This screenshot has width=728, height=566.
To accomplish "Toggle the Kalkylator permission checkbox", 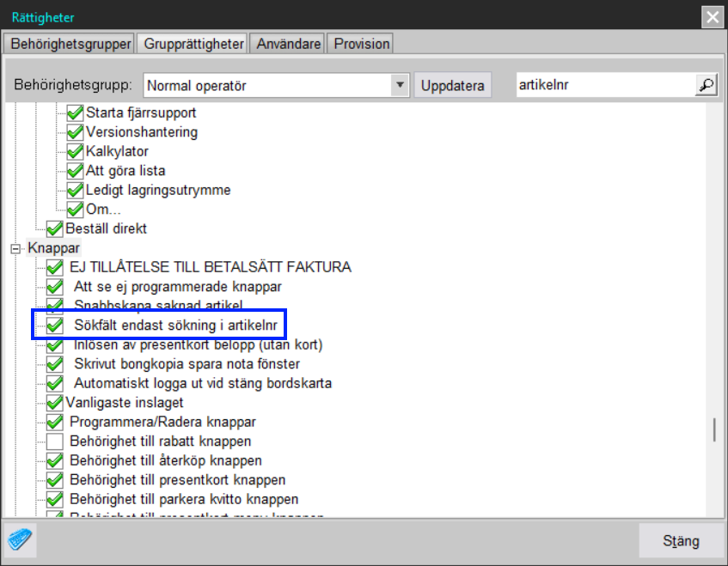I will coord(76,151).
